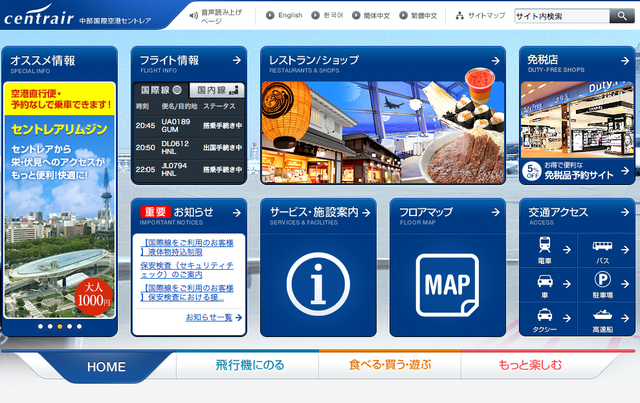Image resolution: width=640 pixels, height=403 pixels.
Task: Open the taxi access icon
Action: (x=545, y=315)
